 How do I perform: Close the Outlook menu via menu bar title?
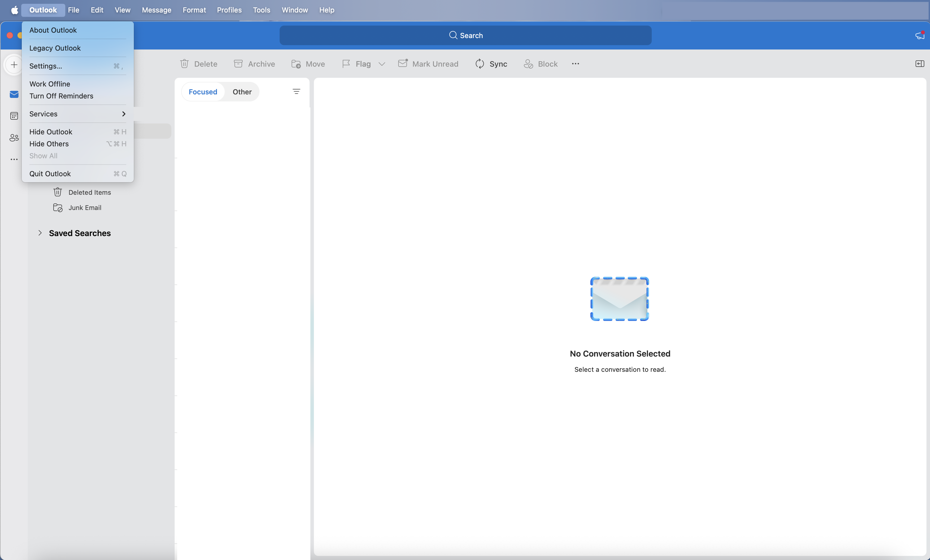(x=43, y=10)
